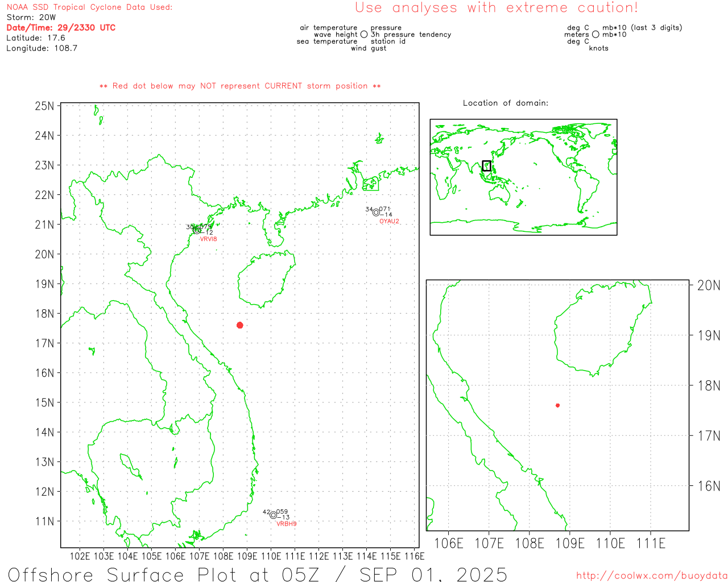Click the VRBH9 station label
Image resolution: width=728 pixels, height=582 pixels.
tap(287, 524)
